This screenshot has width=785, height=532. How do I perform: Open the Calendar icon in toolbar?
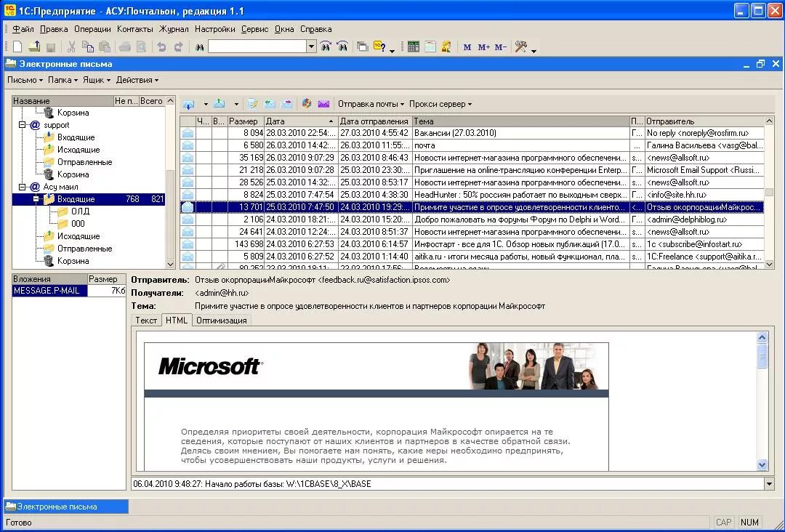click(x=430, y=47)
